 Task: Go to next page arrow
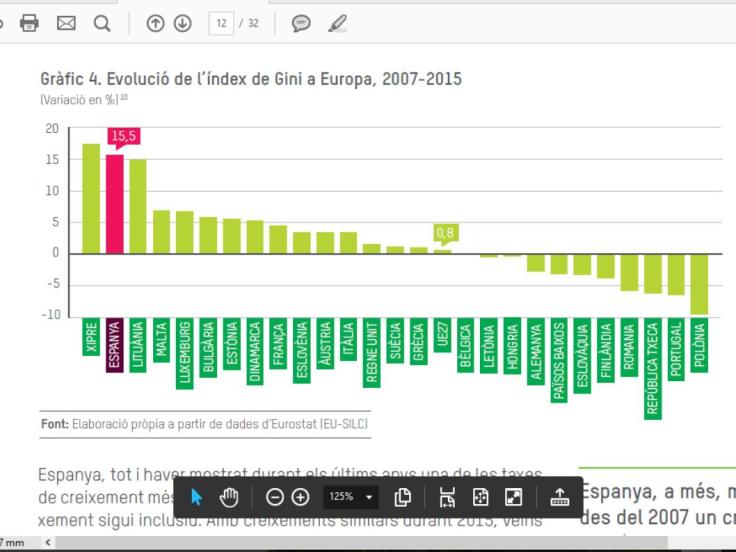pos(182,22)
